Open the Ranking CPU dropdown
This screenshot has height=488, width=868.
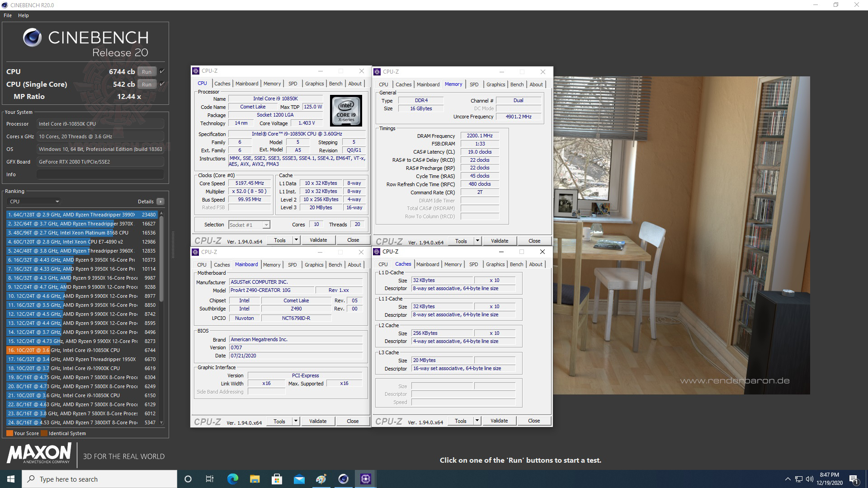34,202
